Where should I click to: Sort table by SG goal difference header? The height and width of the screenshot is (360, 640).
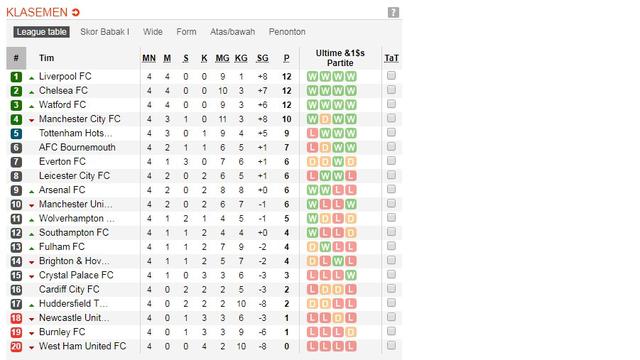click(x=262, y=58)
